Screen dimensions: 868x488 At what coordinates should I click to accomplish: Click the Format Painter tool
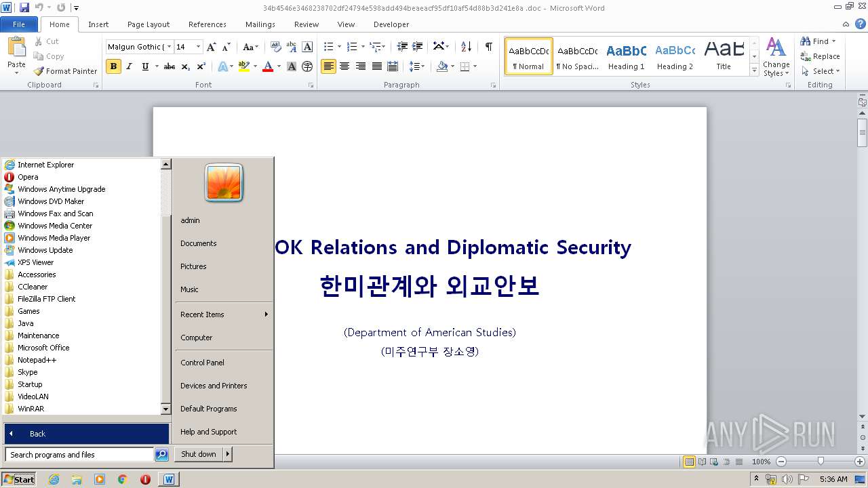point(66,71)
